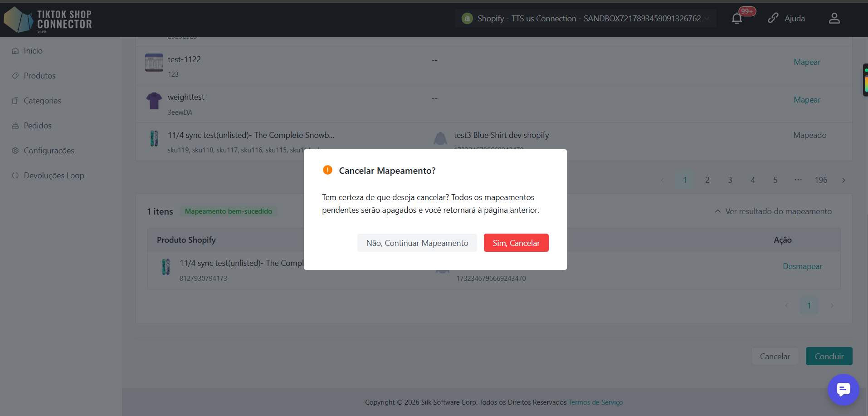Collapse Ver resultado do mapeamento section
The width and height of the screenshot is (868, 416).
click(773, 211)
